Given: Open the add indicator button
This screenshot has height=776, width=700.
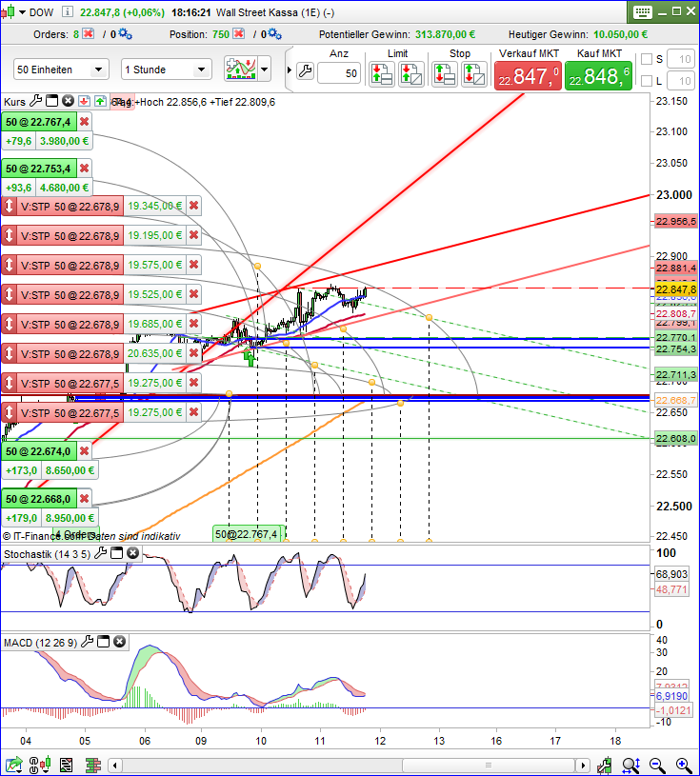Looking at the screenshot, I should [x=241, y=69].
